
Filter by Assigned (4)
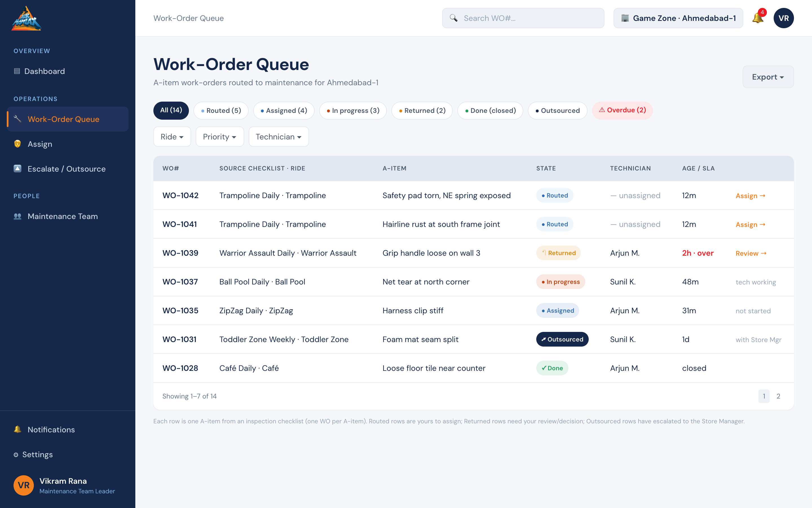click(284, 110)
